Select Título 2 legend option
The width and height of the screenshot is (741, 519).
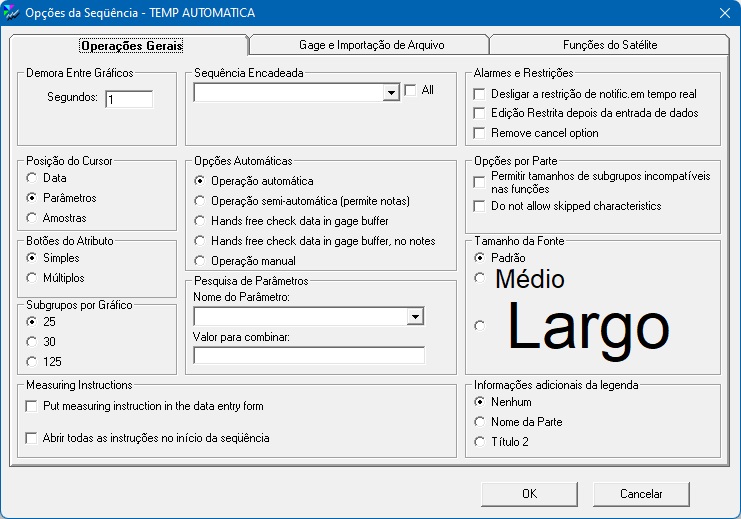point(480,441)
